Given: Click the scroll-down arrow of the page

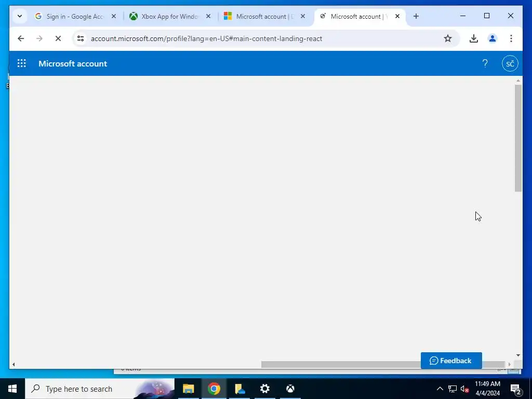Looking at the screenshot, I should coord(518,355).
